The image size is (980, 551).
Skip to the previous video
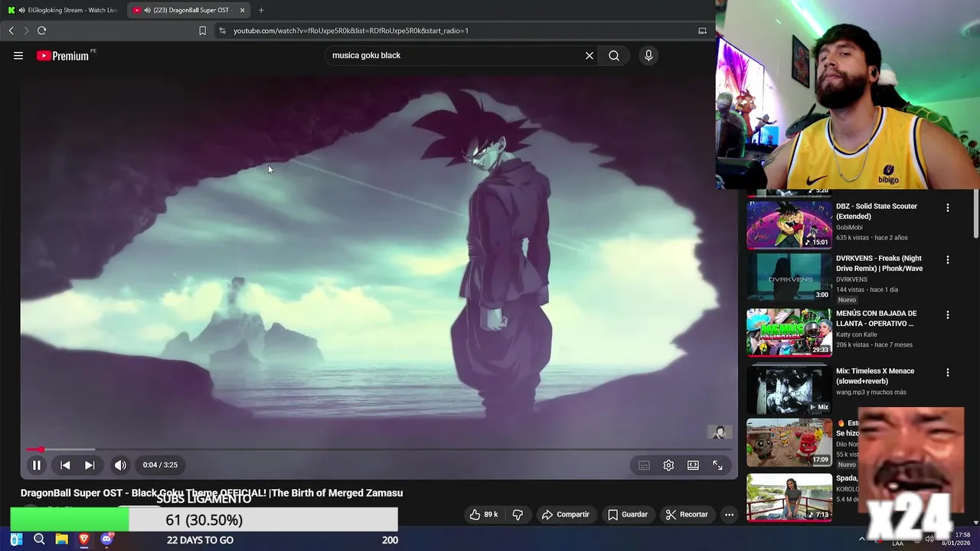click(x=65, y=465)
